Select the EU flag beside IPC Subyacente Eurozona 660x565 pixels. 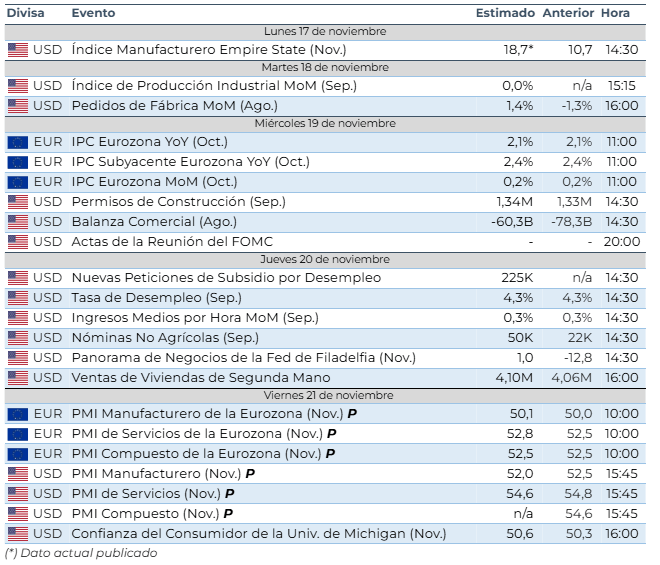18,161
